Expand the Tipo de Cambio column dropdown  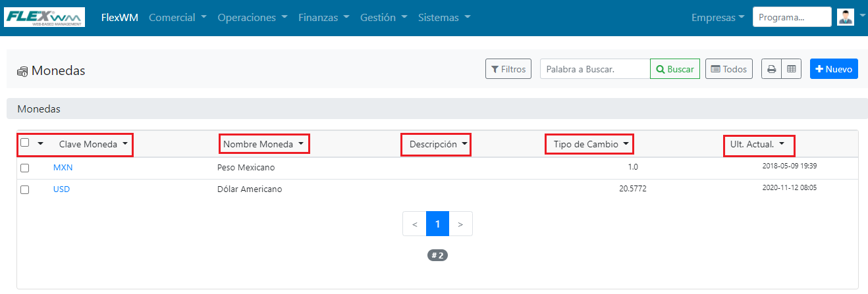coord(626,144)
